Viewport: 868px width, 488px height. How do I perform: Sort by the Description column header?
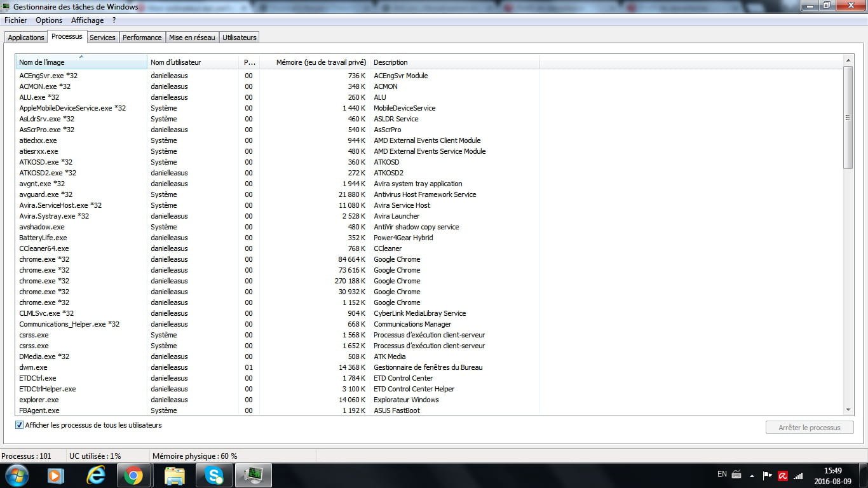[455, 62]
